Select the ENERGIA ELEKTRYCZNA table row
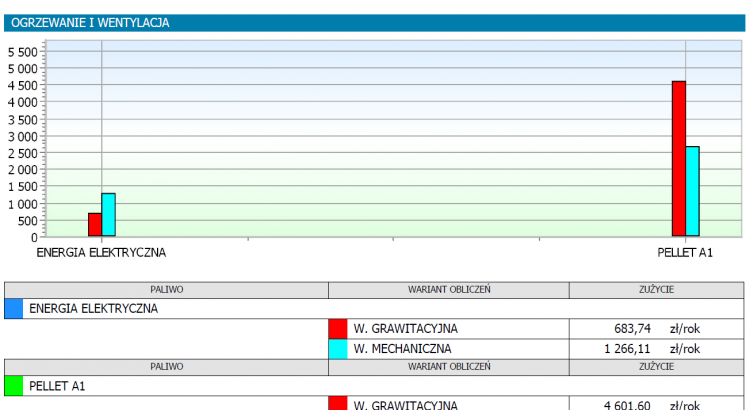 (x=374, y=309)
